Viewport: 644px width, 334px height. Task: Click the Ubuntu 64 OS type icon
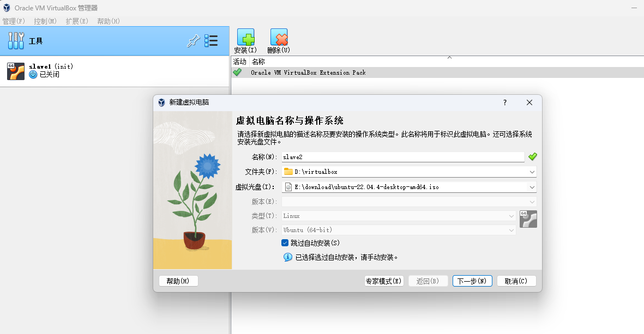pyautogui.click(x=528, y=219)
